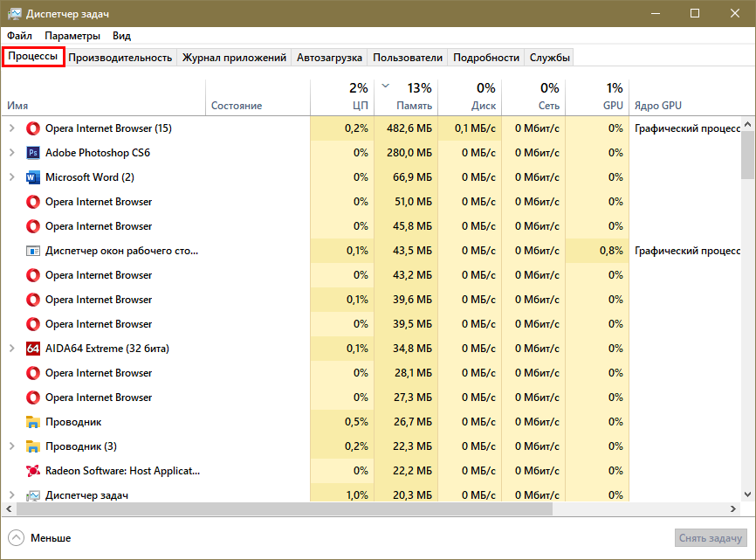Expand the Adobe Photoshop CS6 entry

[11, 153]
